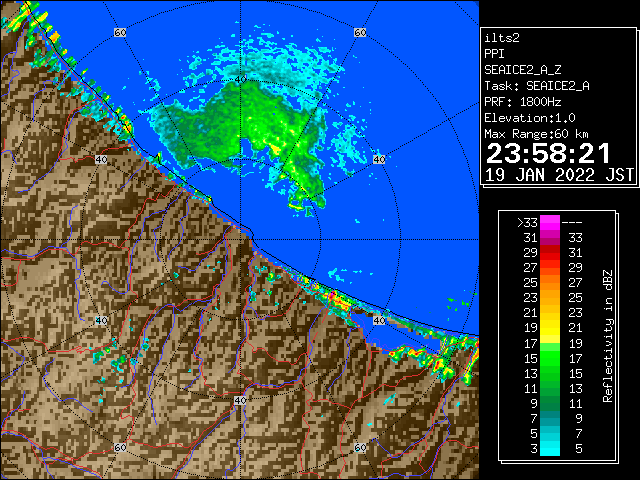Click the 40 km ring label due south
The width and height of the screenshot is (640, 480).
pyautogui.click(x=240, y=400)
